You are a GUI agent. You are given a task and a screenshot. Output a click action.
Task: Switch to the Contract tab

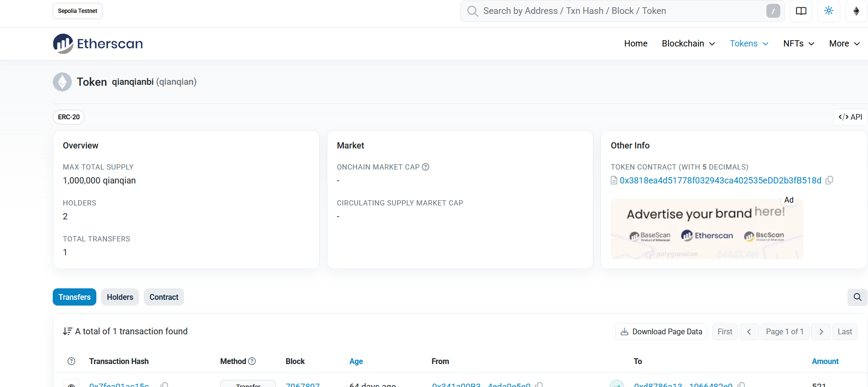pos(164,297)
